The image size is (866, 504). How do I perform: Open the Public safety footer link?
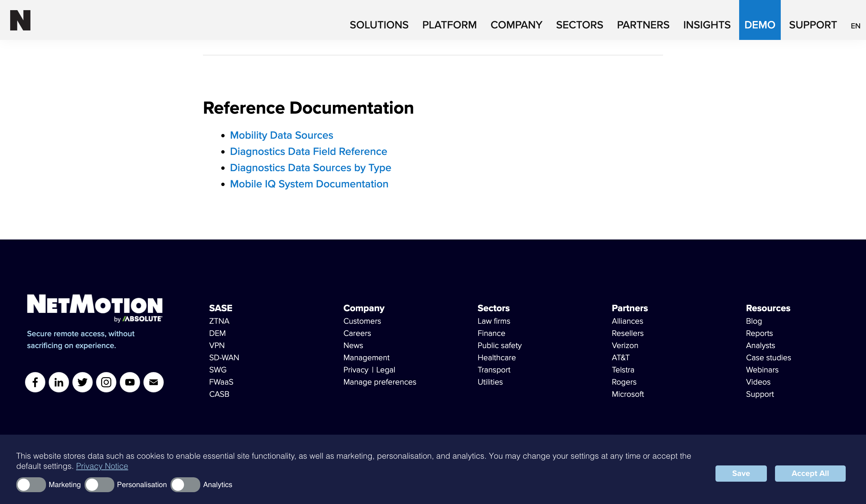click(x=500, y=345)
